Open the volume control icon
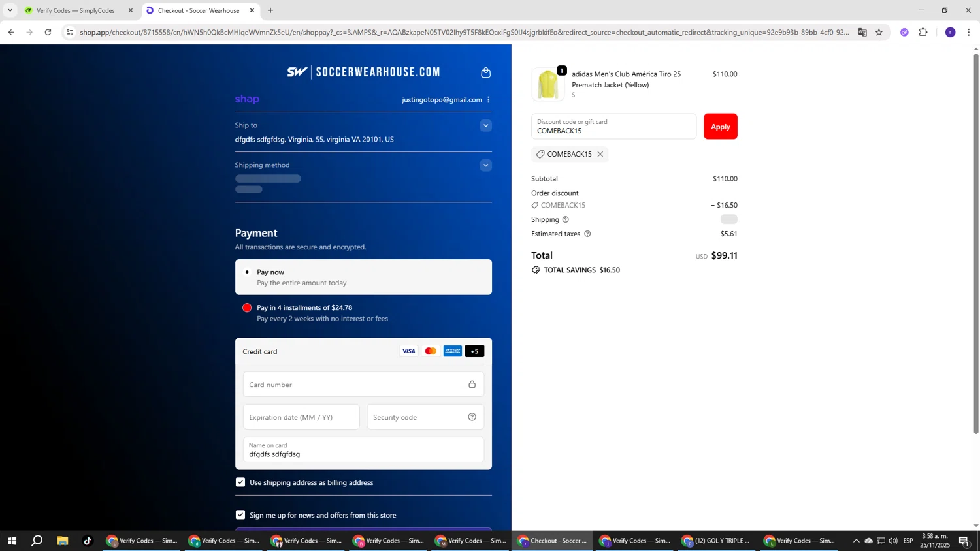Viewport: 980px width, 551px height. point(893,541)
